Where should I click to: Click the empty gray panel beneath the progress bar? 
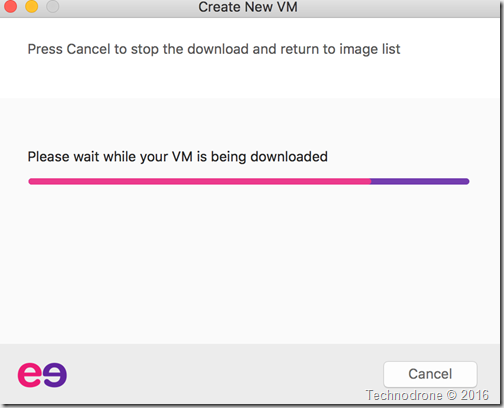(249, 263)
